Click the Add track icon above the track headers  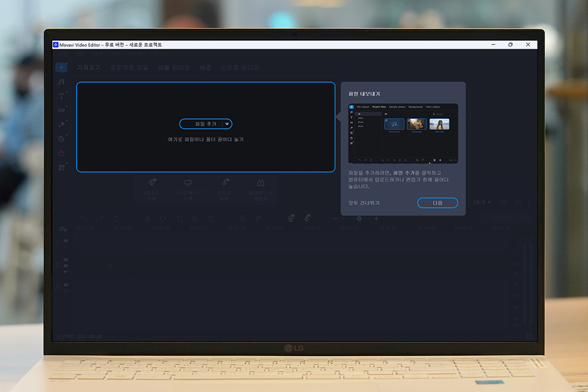click(63, 229)
